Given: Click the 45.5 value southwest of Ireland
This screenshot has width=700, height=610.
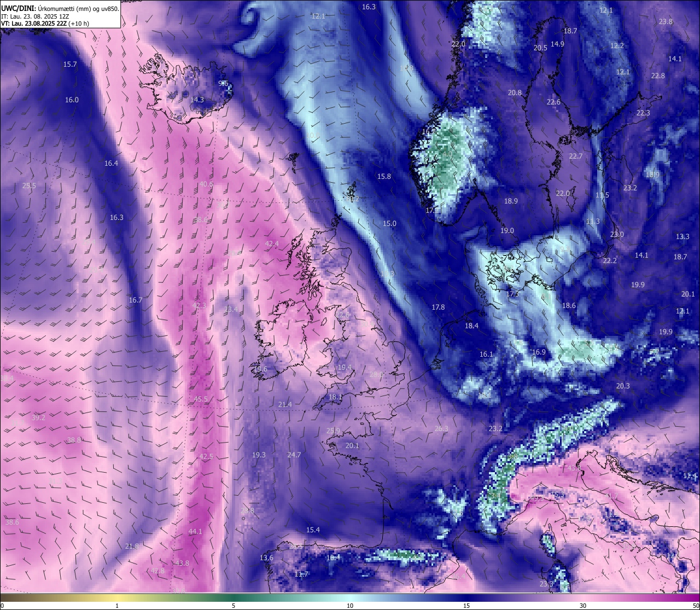Looking at the screenshot, I should (x=201, y=399).
